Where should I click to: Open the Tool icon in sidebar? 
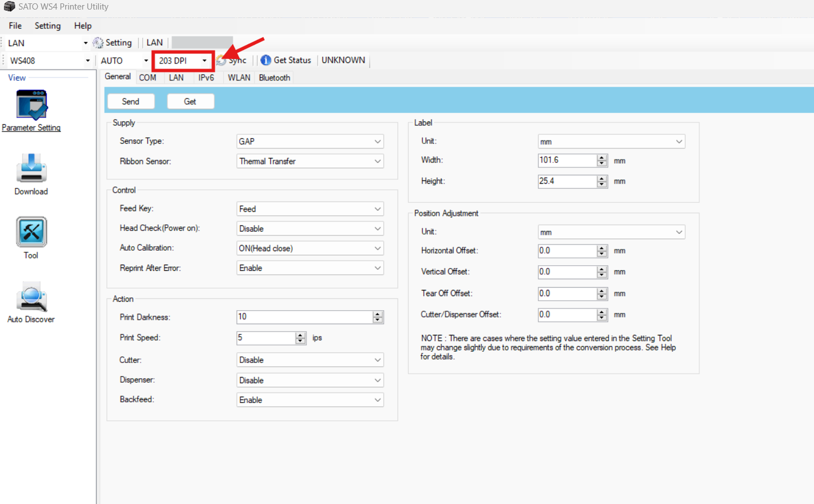tap(31, 232)
